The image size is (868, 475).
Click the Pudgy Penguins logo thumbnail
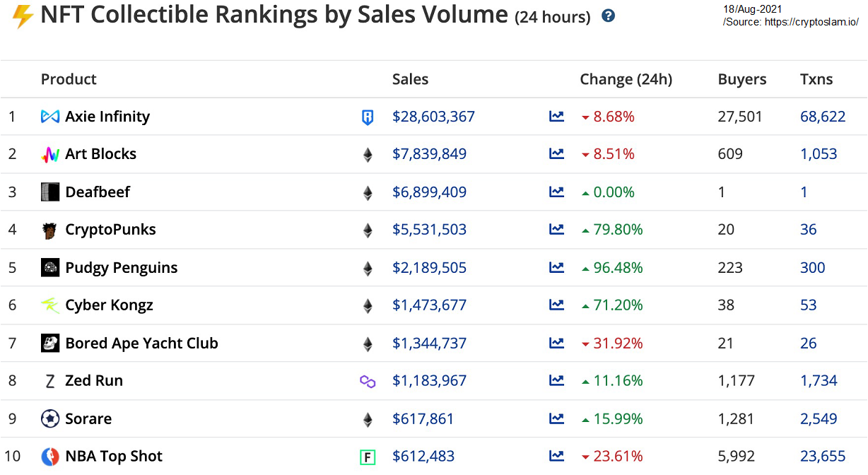pyautogui.click(x=50, y=268)
